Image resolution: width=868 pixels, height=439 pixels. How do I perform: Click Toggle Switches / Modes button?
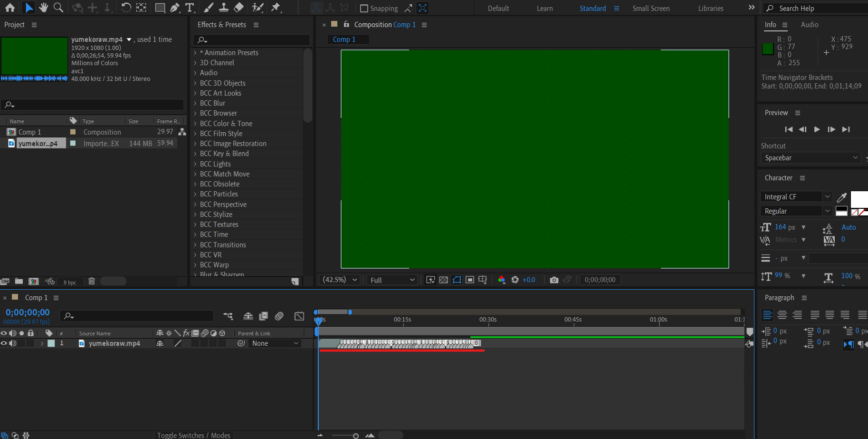[x=193, y=435]
